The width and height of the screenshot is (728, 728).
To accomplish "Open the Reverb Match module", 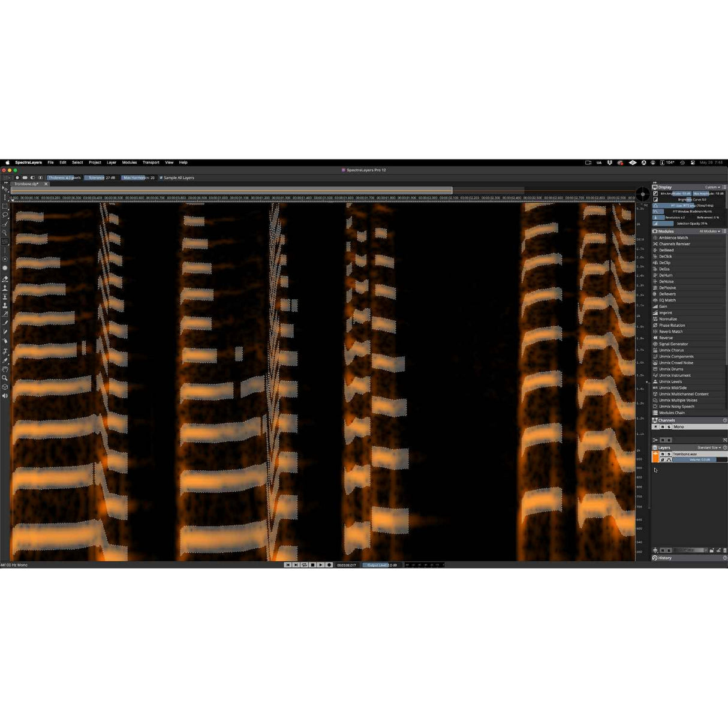I will [x=670, y=332].
